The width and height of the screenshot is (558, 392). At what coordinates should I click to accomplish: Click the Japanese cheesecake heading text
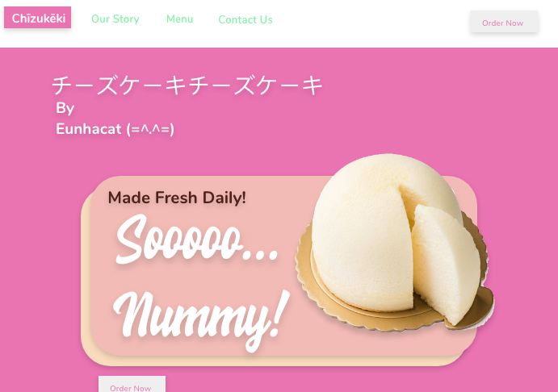click(187, 85)
